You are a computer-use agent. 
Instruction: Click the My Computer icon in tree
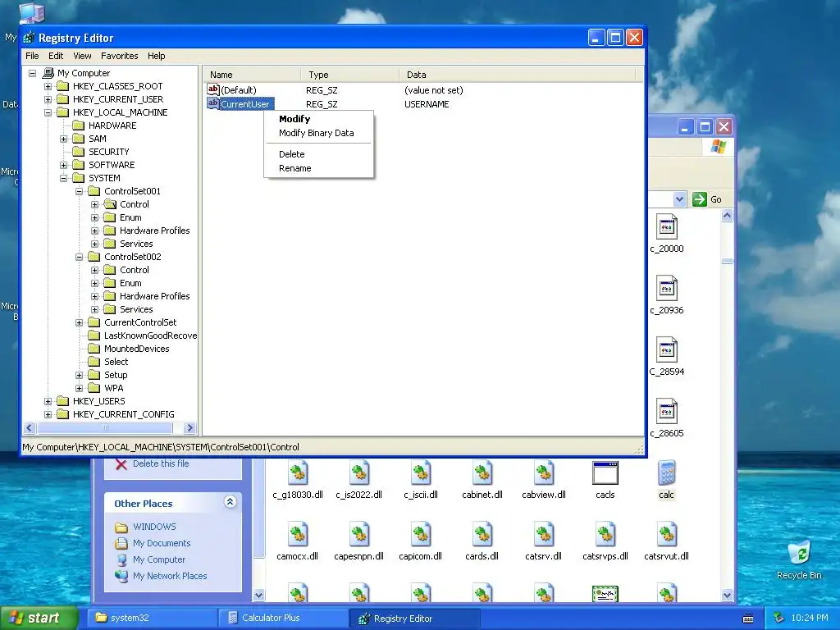coord(48,73)
